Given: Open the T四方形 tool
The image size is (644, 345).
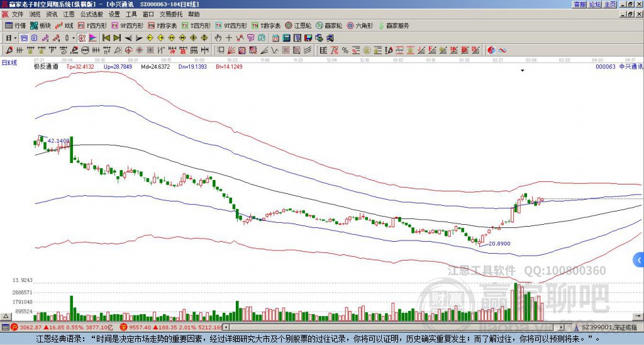Looking at the screenshot, I should pyautogui.click(x=196, y=25).
